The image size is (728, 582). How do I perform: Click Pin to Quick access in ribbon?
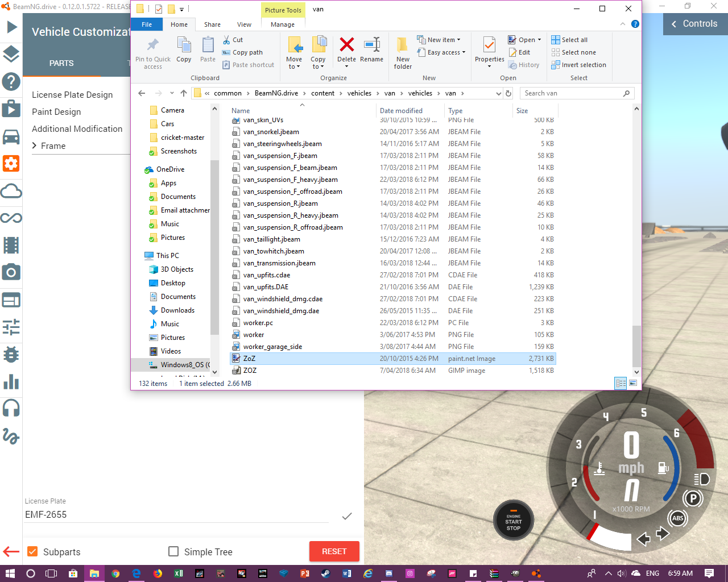[152, 53]
